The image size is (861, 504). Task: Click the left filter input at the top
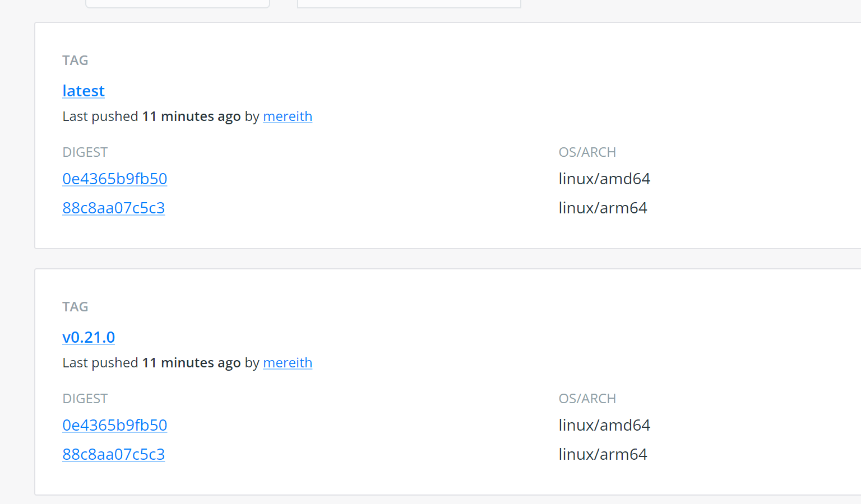(177, 3)
